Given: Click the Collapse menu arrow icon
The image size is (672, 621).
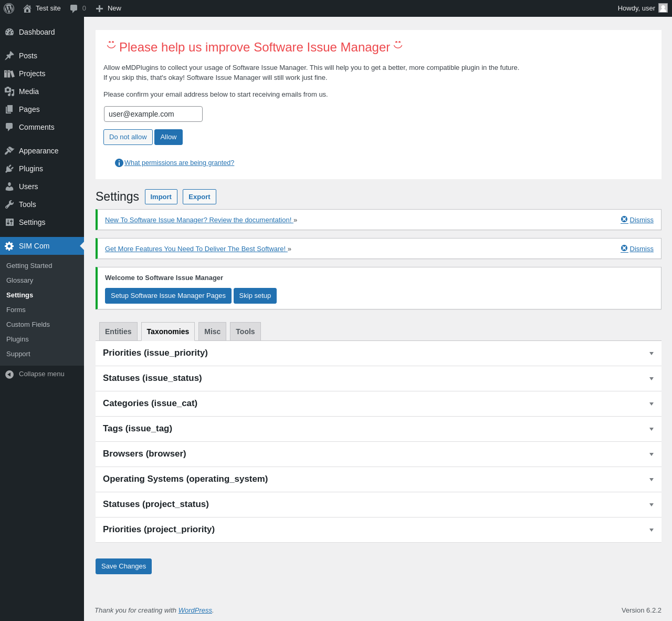Looking at the screenshot, I should pyautogui.click(x=9, y=374).
